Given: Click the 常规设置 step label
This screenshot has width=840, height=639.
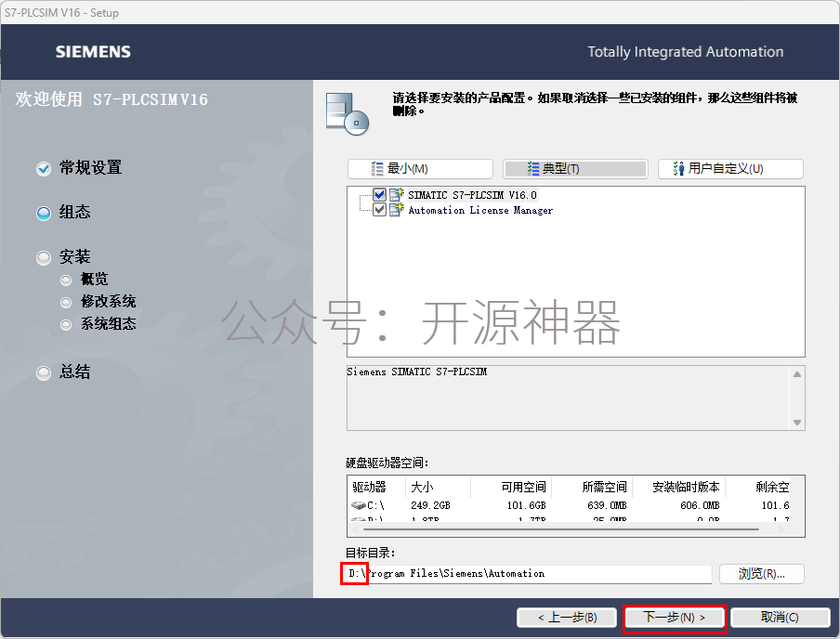Looking at the screenshot, I should (90, 168).
